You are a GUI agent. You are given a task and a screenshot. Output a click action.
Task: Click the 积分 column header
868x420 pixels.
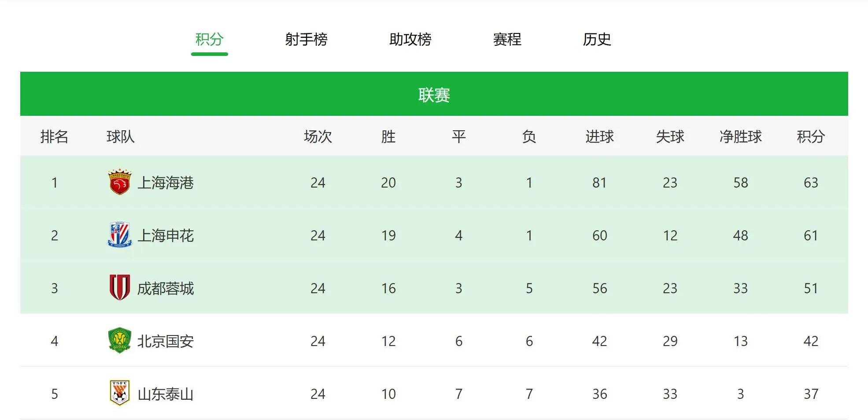[811, 136]
